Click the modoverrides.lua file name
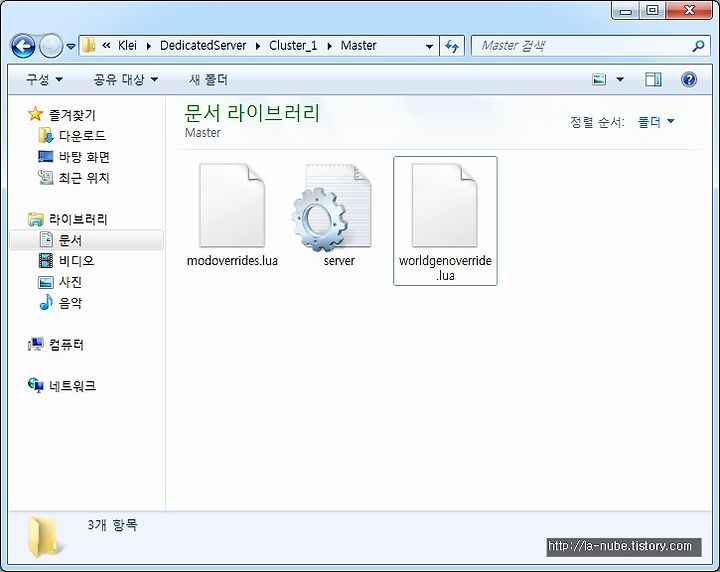The width and height of the screenshot is (720, 572). [232, 261]
